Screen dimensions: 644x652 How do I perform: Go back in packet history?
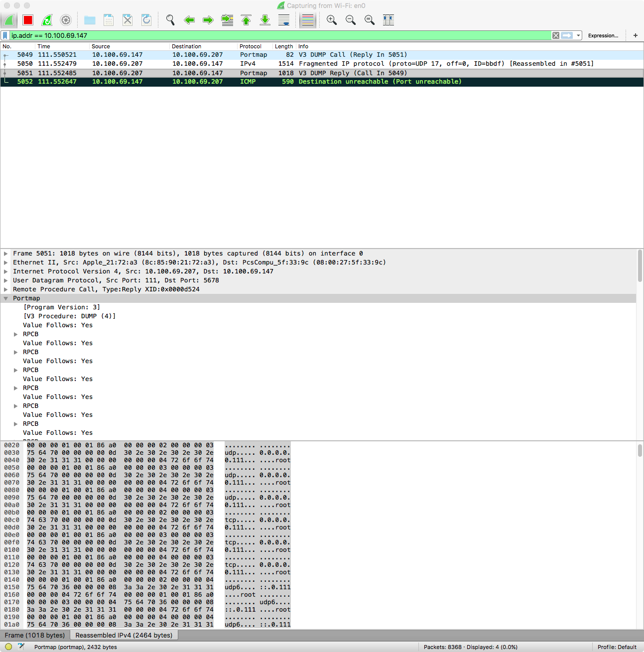(x=189, y=20)
